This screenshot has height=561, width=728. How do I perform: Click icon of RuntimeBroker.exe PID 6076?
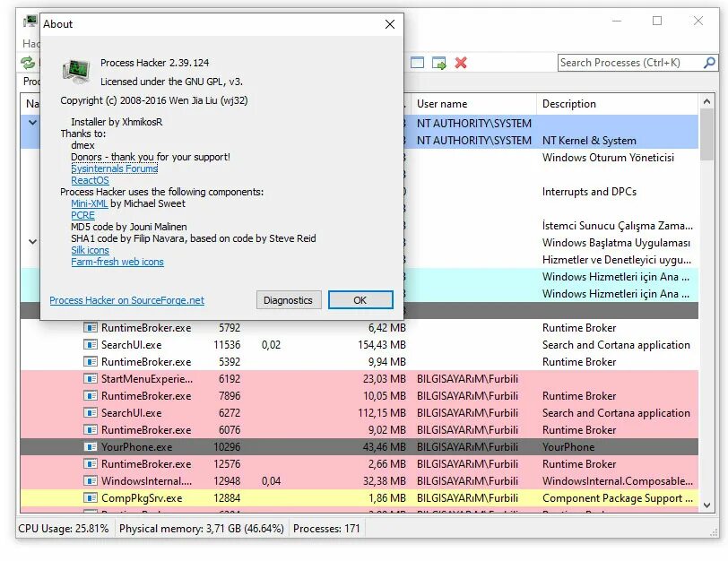[x=91, y=429]
